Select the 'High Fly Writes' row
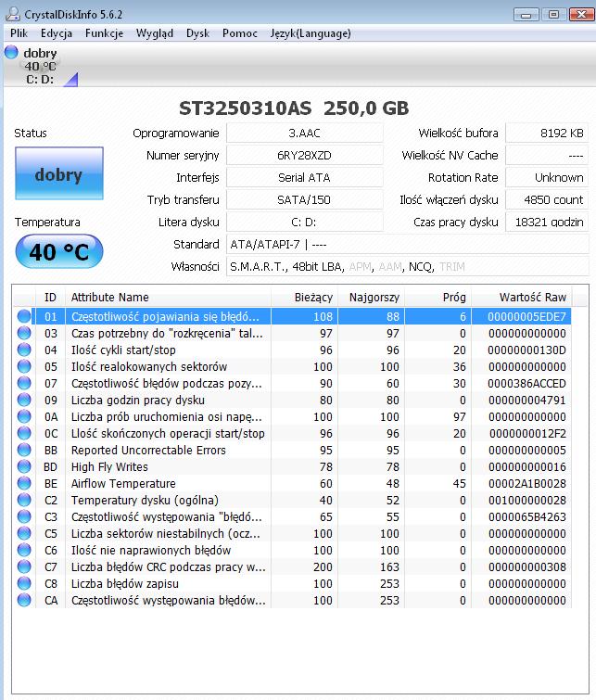This screenshot has width=596, height=700. click(292, 466)
